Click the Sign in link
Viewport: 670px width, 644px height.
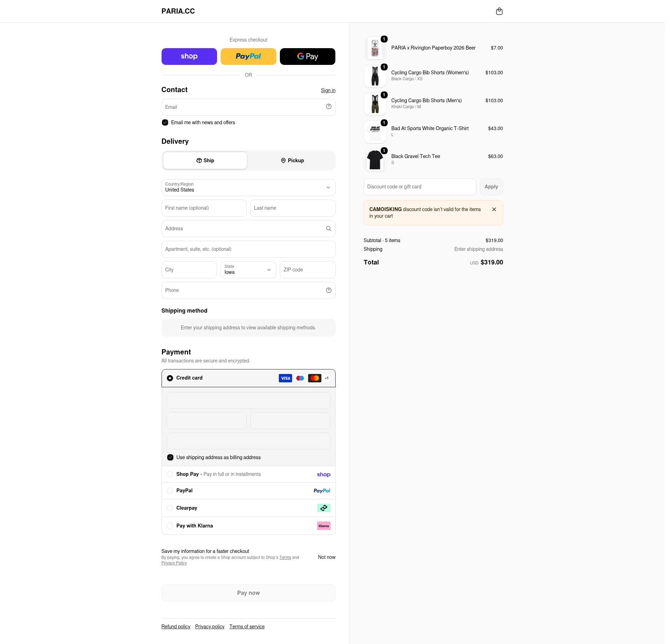tap(328, 90)
